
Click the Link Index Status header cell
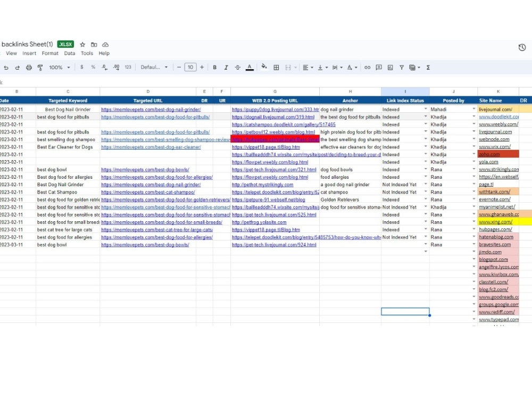405,101
